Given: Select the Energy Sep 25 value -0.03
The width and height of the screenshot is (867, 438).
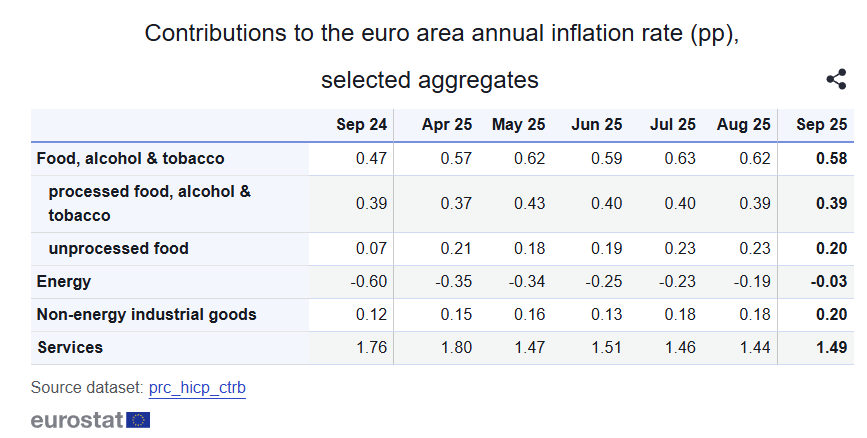Looking at the screenshot, I should (x=829, y=281).
